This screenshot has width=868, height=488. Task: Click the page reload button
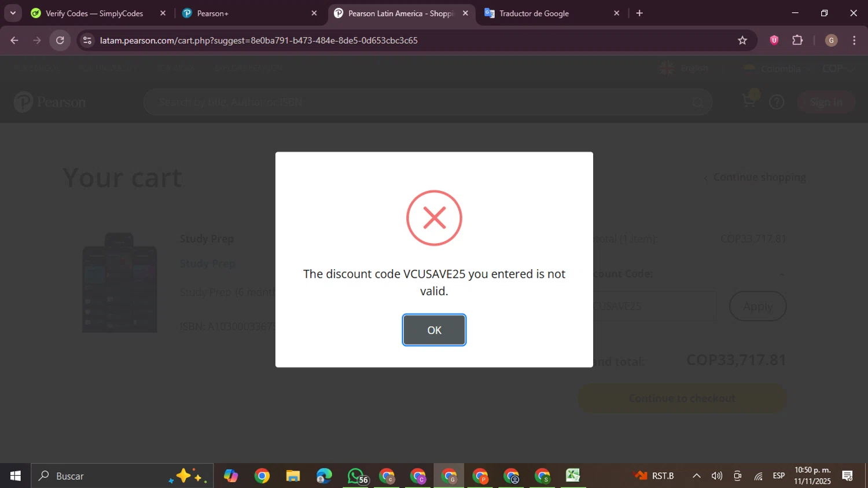60,41
